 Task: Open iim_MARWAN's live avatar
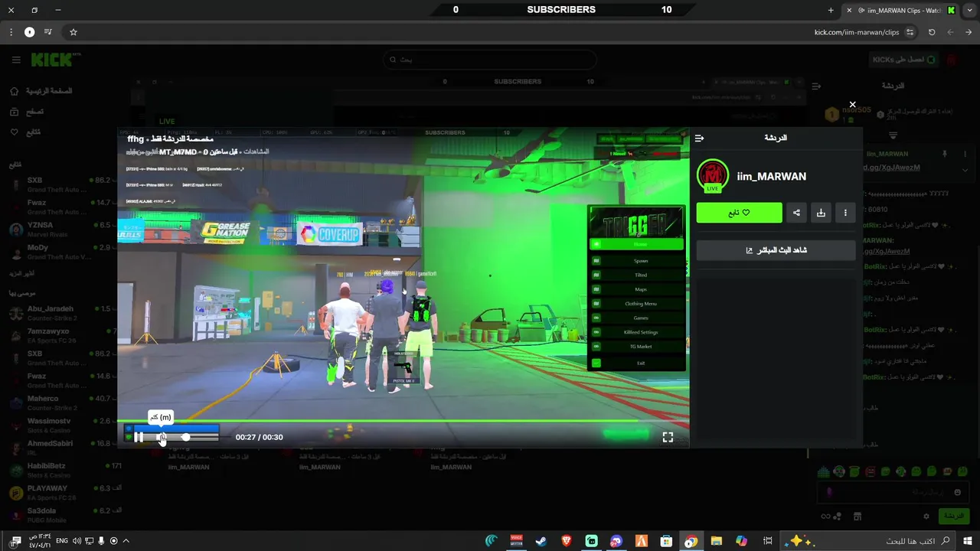point(713,176)
